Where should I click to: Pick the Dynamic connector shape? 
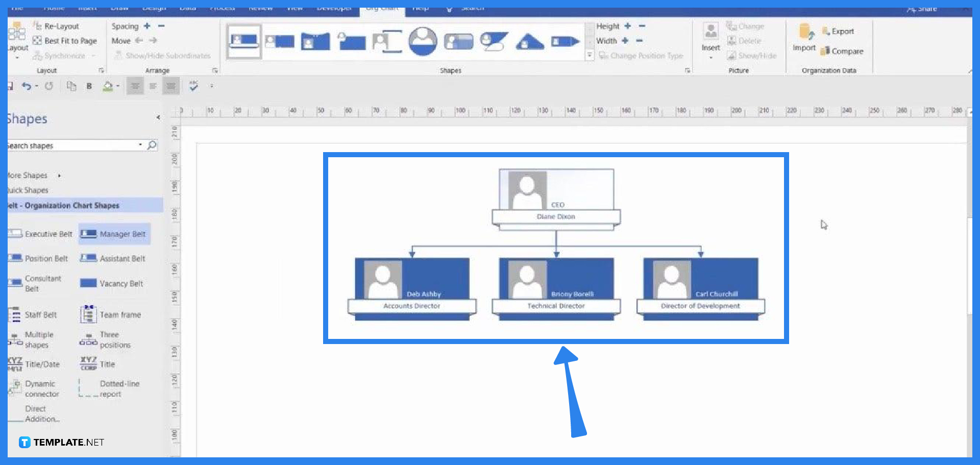[x=40, y=388]
